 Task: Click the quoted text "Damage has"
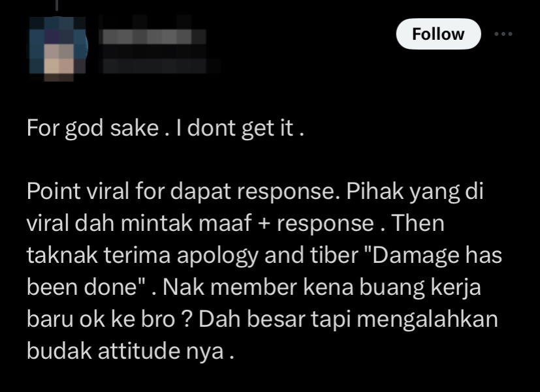(x=435, y=256)
